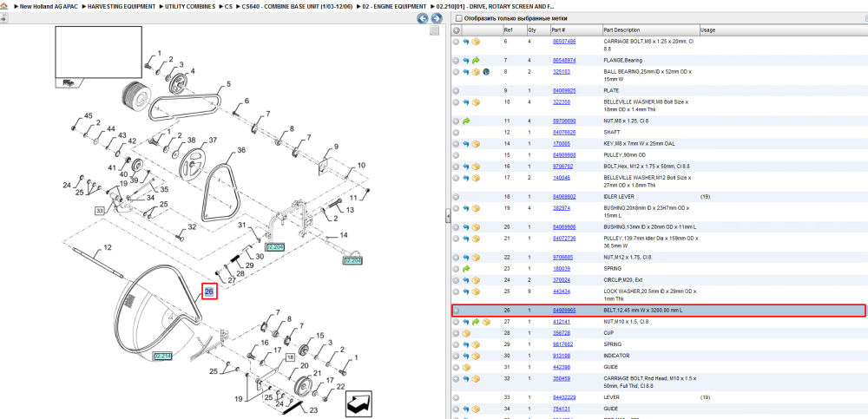Click the diagram overview thumbnail box
Screen dimensions: 868x419
point(98,52)
